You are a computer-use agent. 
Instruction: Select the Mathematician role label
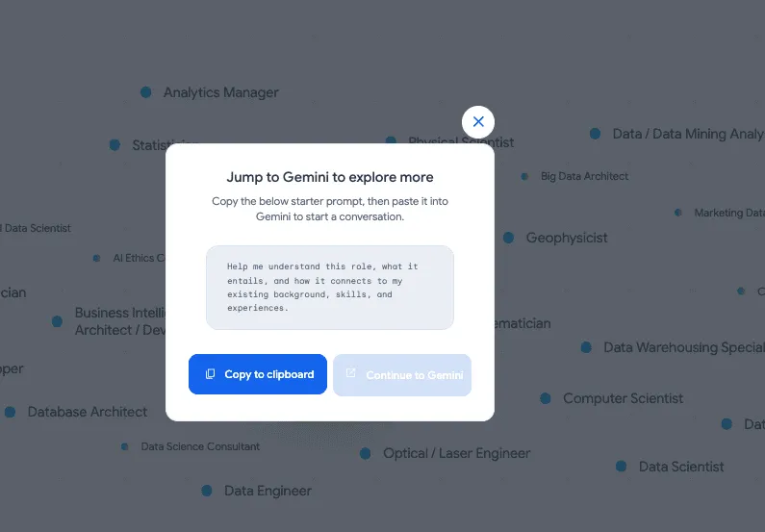pyautogui.click(x=523, y=323)
